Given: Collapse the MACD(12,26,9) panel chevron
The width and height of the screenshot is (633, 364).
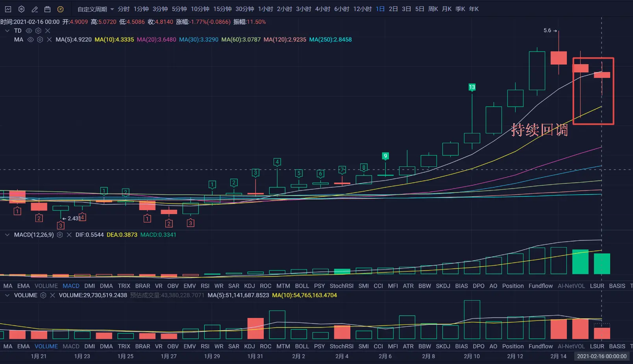Looking at the screenshot, I should click(7, 235).
